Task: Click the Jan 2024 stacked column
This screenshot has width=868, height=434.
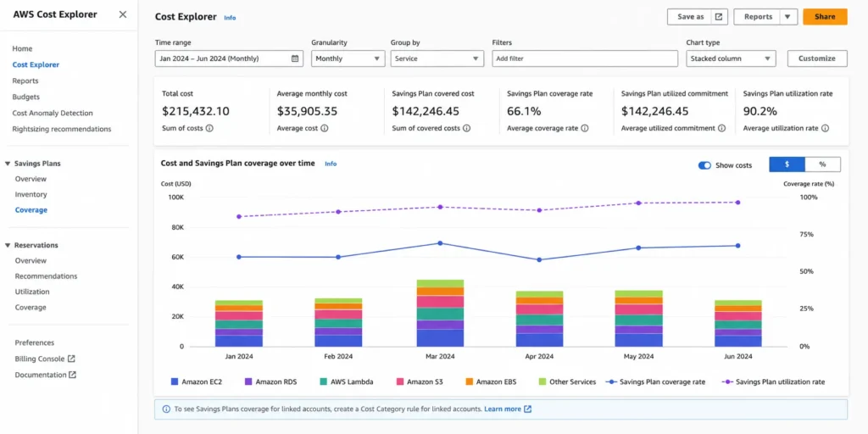Action: pos(238,323)
